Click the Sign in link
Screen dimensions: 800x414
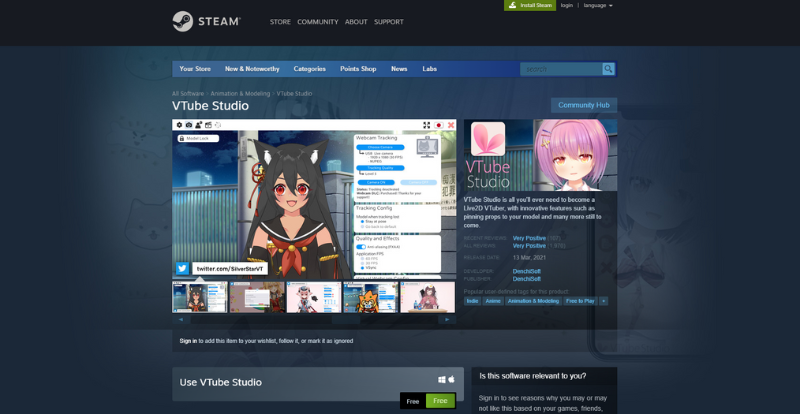click(188, 340)
